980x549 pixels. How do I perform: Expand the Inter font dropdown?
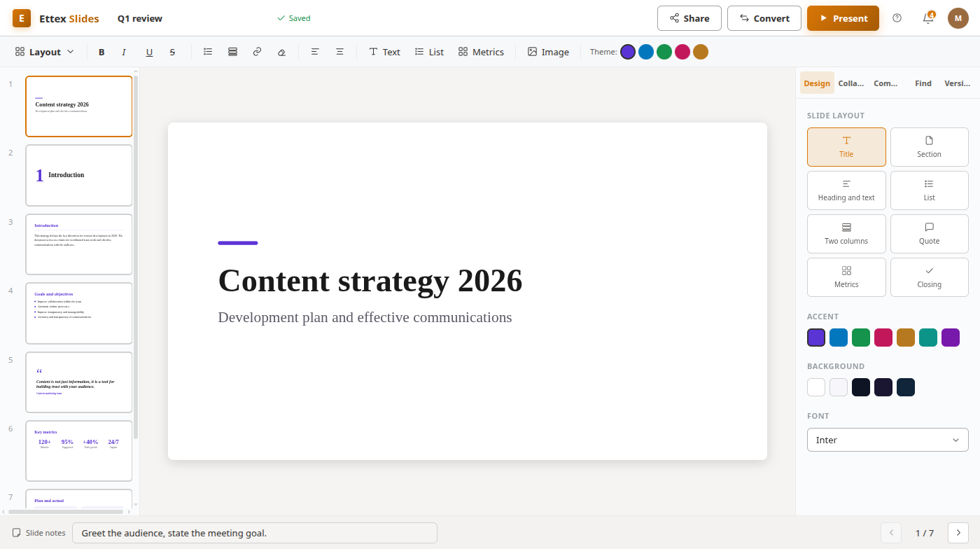(x=888, y=440)
